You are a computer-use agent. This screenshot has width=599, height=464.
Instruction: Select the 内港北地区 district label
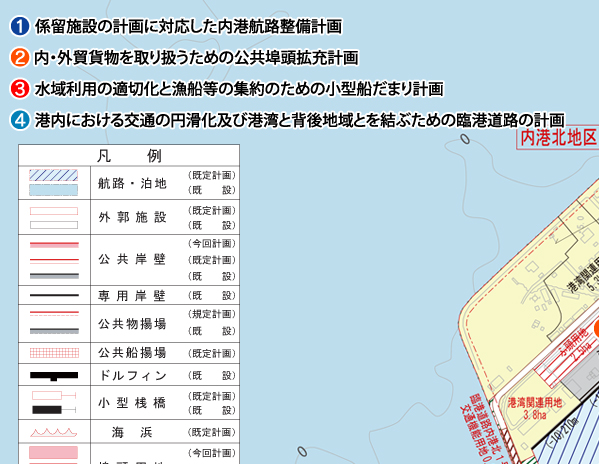click(558, 138)
